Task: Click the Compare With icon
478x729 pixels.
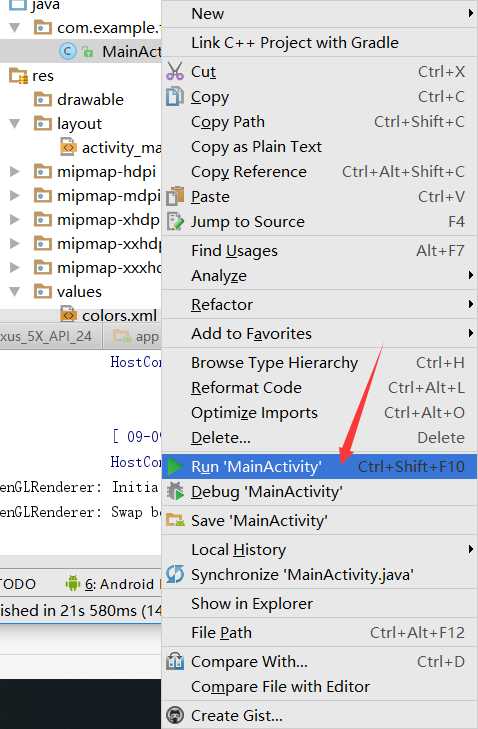Action: click(175, 661)
